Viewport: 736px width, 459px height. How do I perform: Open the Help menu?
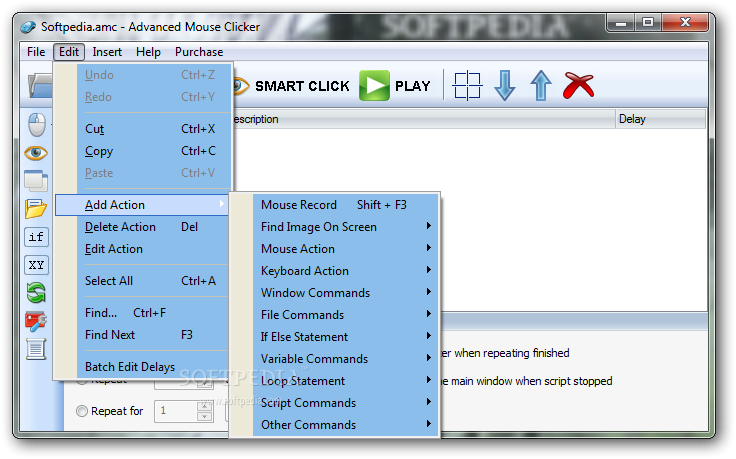pyautogui.click(x=148, y=52)
